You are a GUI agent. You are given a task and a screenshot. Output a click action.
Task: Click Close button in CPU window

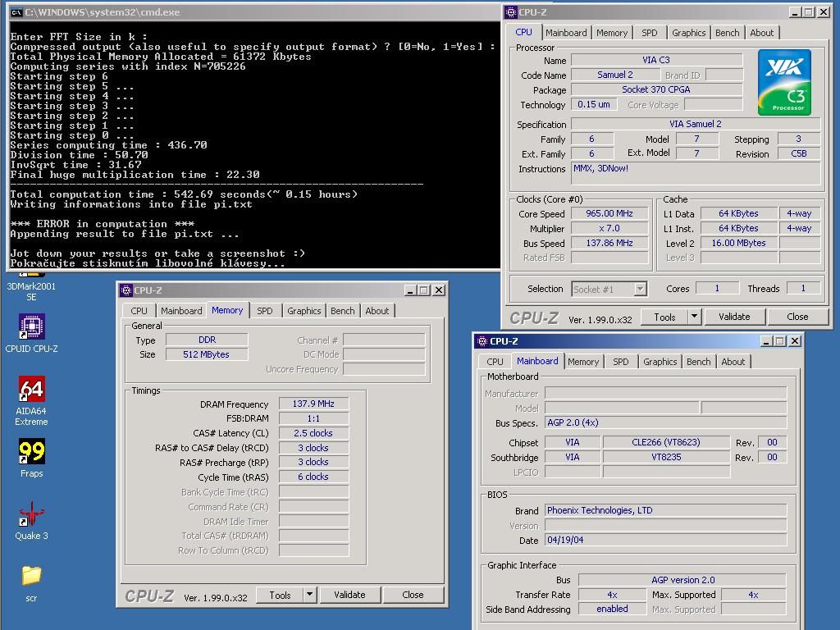(x=797, y=317)
